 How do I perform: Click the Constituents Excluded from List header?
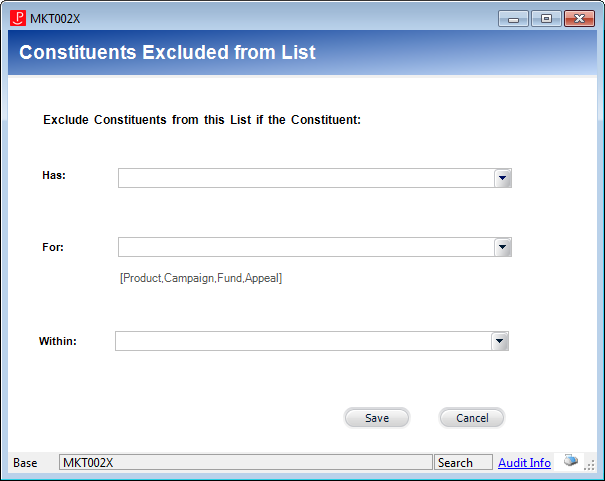(167, 52)
